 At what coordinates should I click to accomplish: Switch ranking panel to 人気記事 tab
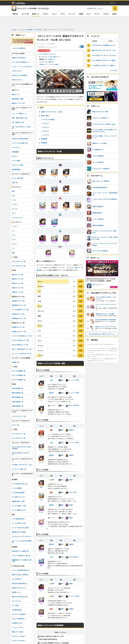(94, 41)
